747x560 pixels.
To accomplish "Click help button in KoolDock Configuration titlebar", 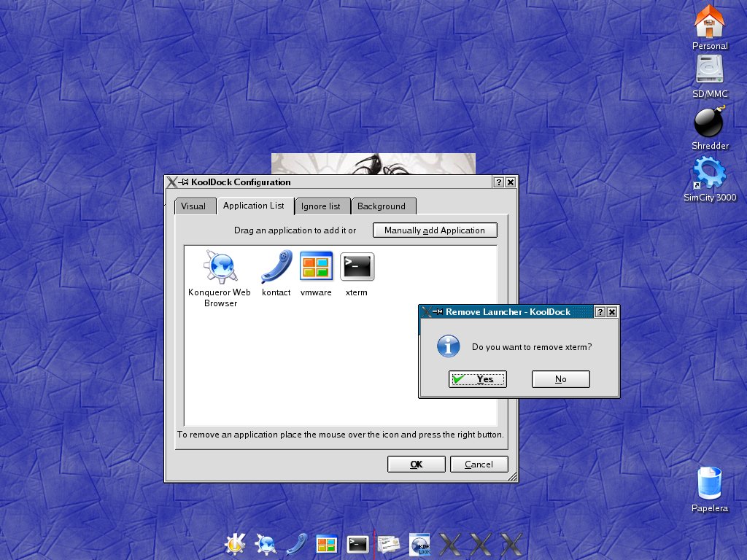I will coord(499,182).
